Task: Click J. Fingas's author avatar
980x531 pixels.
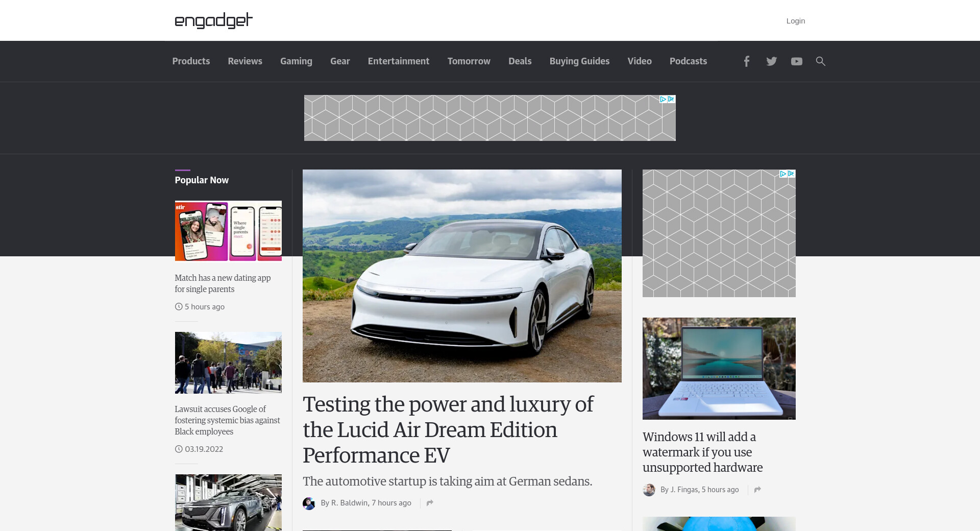Action: coord(649,490)
